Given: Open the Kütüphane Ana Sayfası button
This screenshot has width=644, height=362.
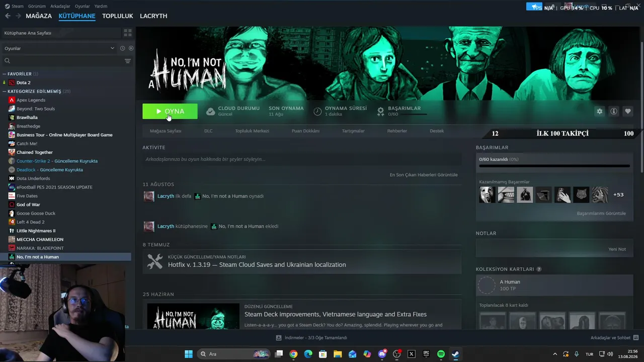Looking at the screenshot, I should coord(61,33).
